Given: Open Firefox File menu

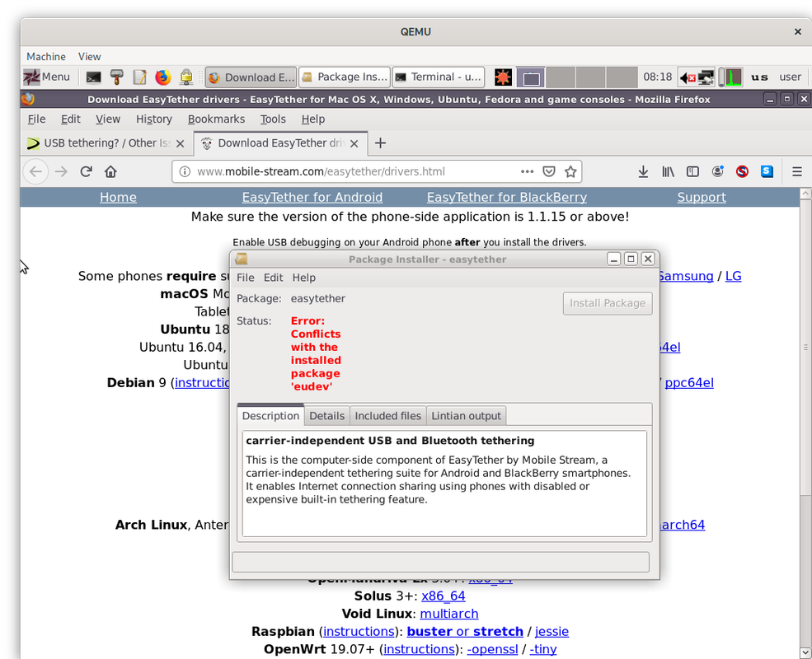Looking at the screenshot, I should coord(36,119).
